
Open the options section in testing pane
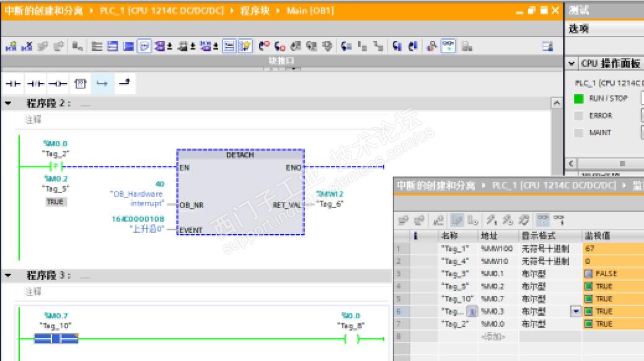click(579, 28)
